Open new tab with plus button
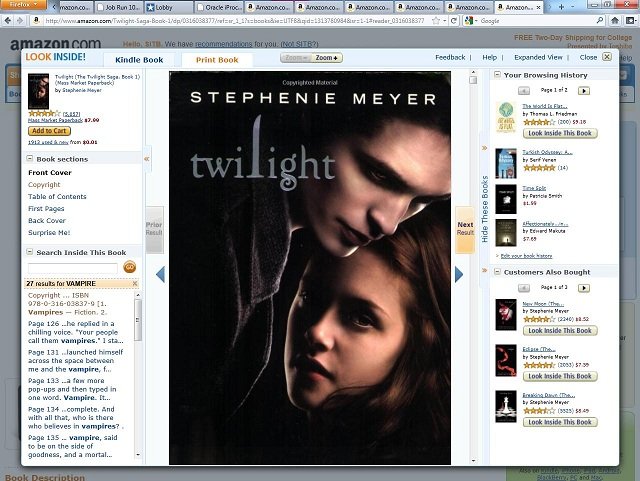 pyautogui.click(x=562, y=7)
